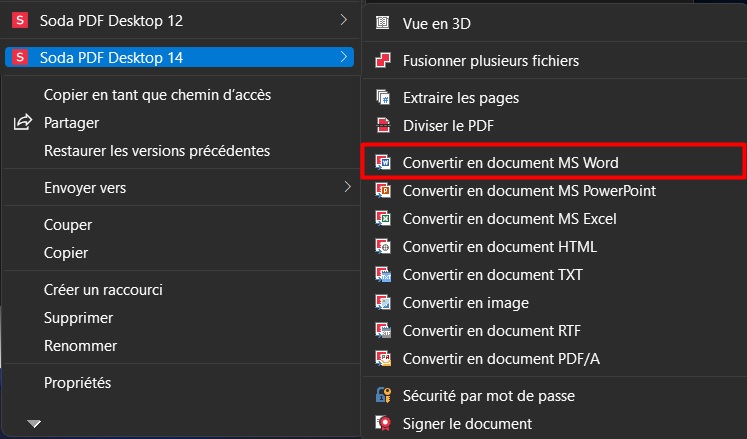This screenshot has height=439, width=747.
Task: Select Supprimer in the context menu
Action: (78, 318)
